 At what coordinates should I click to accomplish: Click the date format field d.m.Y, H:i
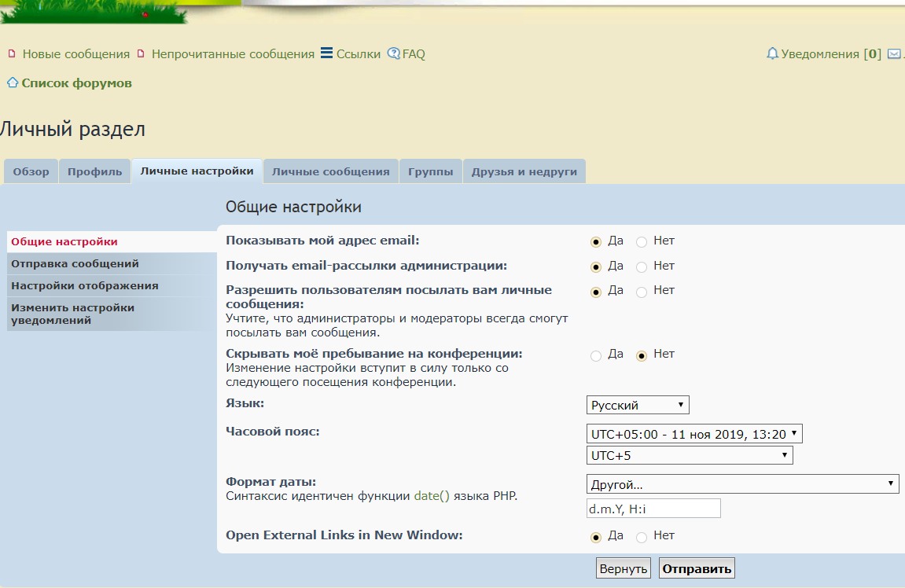[653, 509]
